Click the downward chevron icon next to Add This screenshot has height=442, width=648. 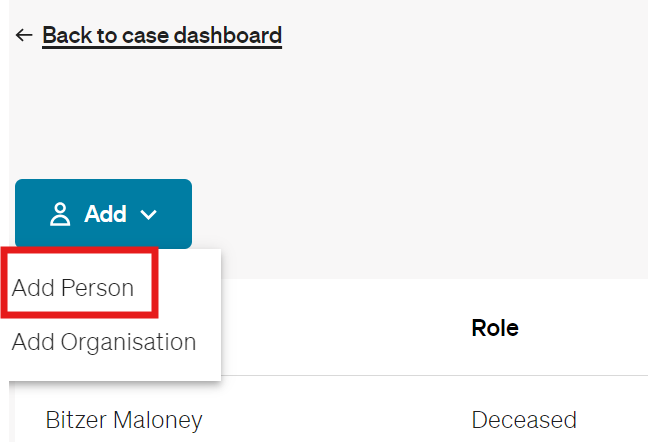149,214
